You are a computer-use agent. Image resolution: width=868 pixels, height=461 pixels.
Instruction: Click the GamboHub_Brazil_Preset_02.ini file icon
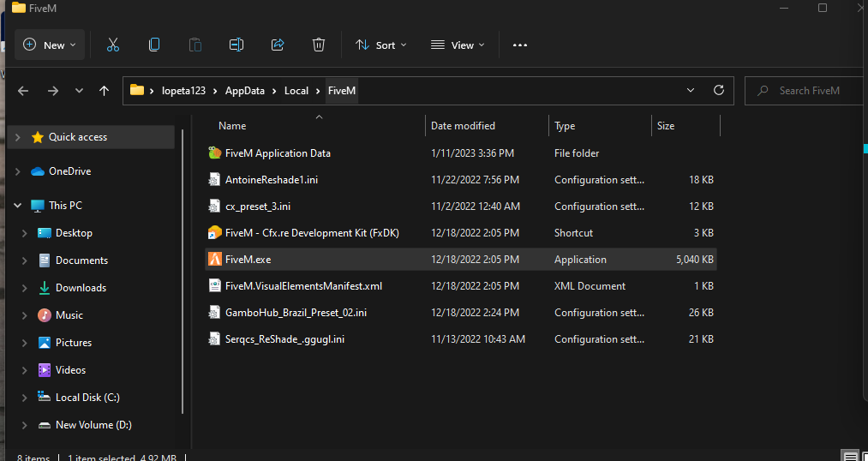(x=214, y=312)
